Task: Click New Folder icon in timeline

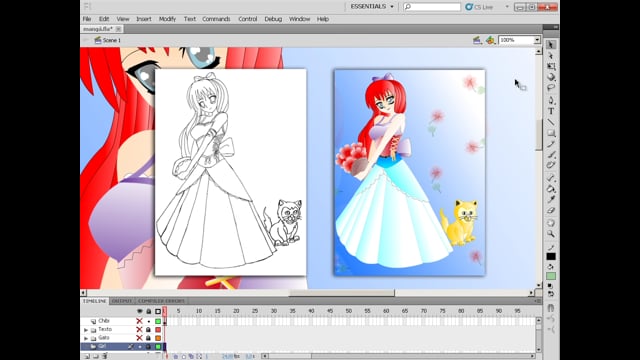Action: tap(96, 356)
